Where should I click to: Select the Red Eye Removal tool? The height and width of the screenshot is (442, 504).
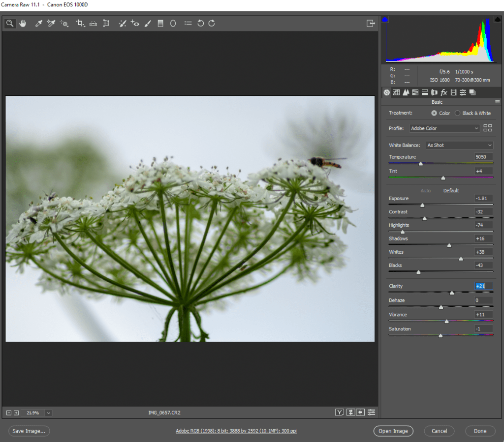(135, 23)
